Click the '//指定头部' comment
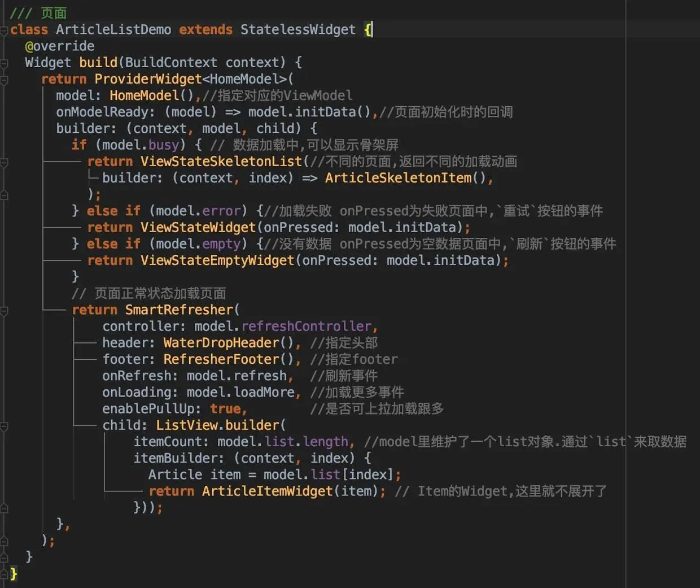Image resolution: width=700 pixels, height=588 pixels. pos(344,343)
